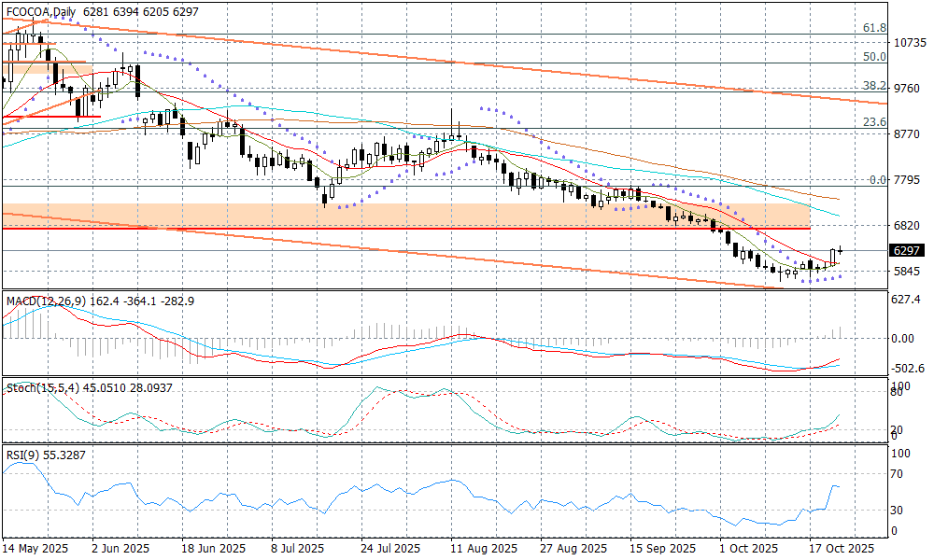Click the 23.6 Fibonacci level label
Screen dimensions: 934x560
(873, 122)
